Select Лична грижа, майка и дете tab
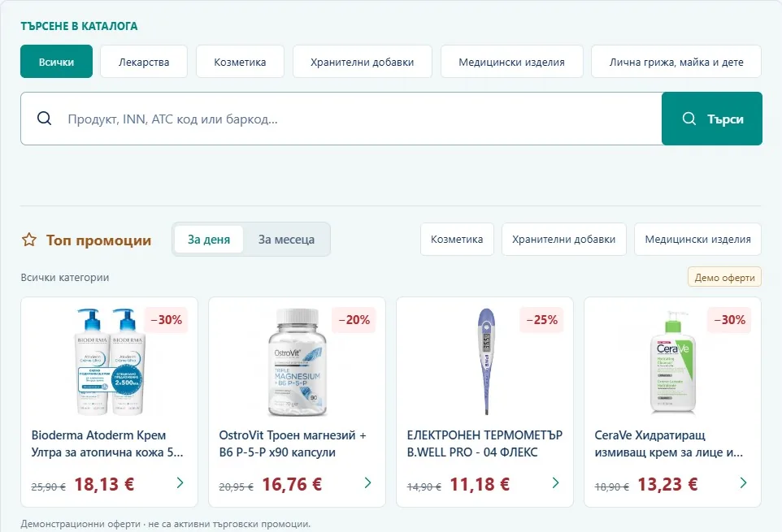This screenshot has width=782, height=532. [676, 61]
